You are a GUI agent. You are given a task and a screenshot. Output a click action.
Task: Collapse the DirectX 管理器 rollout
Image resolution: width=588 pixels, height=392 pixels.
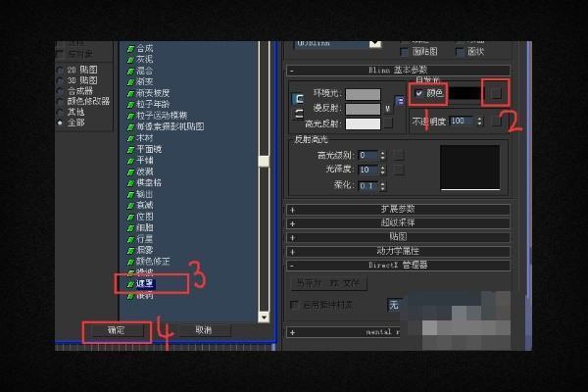pyautogui.click(x=292, y=265)
